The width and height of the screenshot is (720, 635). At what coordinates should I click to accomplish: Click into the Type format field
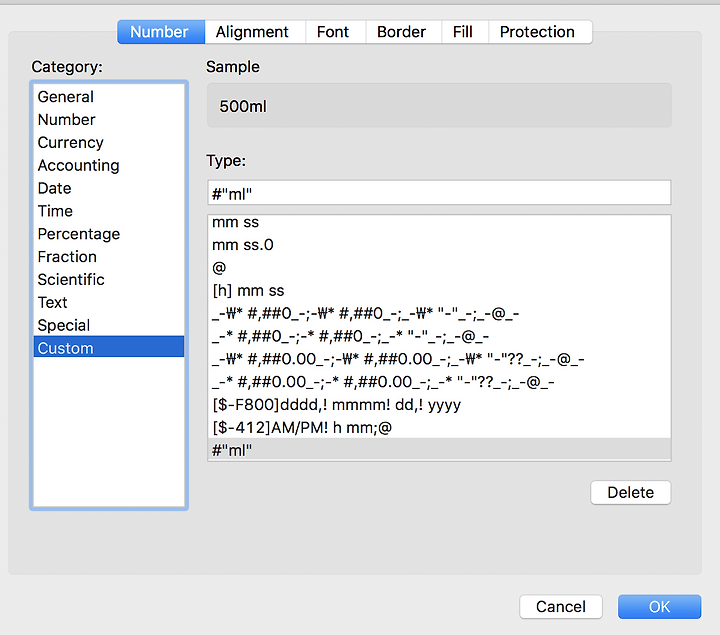439,193
